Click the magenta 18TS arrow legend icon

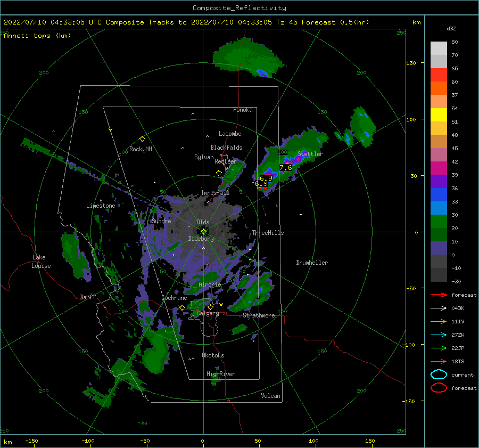pyautogui.click(x=439, y=362)
